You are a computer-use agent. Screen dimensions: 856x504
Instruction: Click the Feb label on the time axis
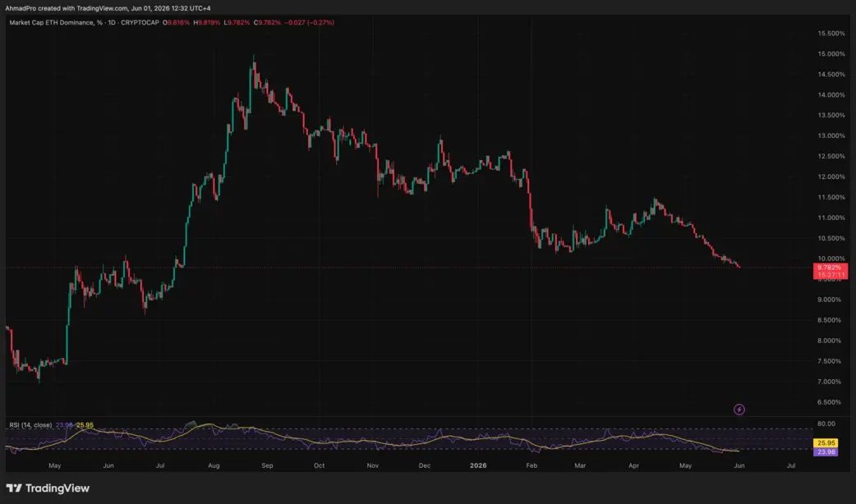tap(532, 465)
